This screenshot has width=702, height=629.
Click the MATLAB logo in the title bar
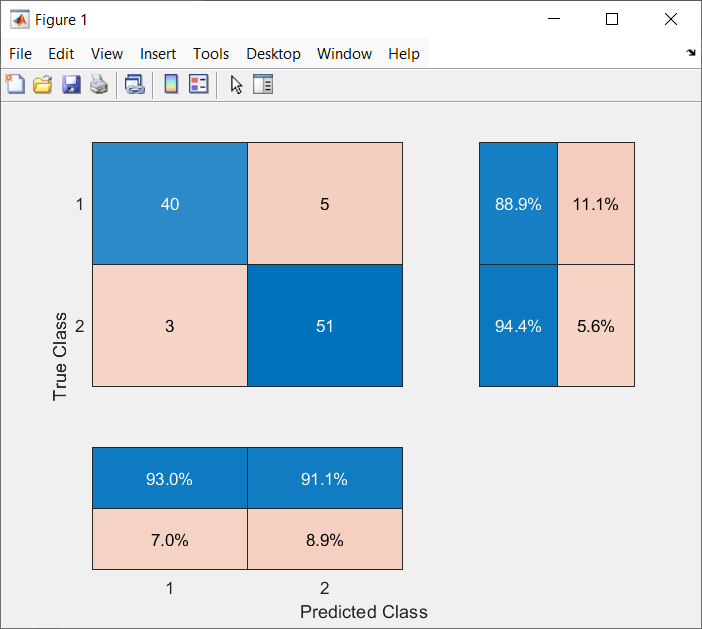point(20,20)
